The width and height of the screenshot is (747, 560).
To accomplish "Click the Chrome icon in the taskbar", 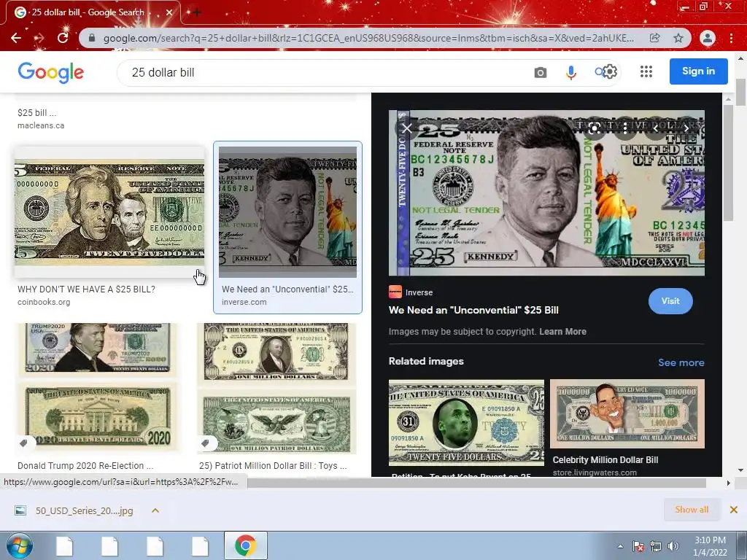I will pos(245,545).
